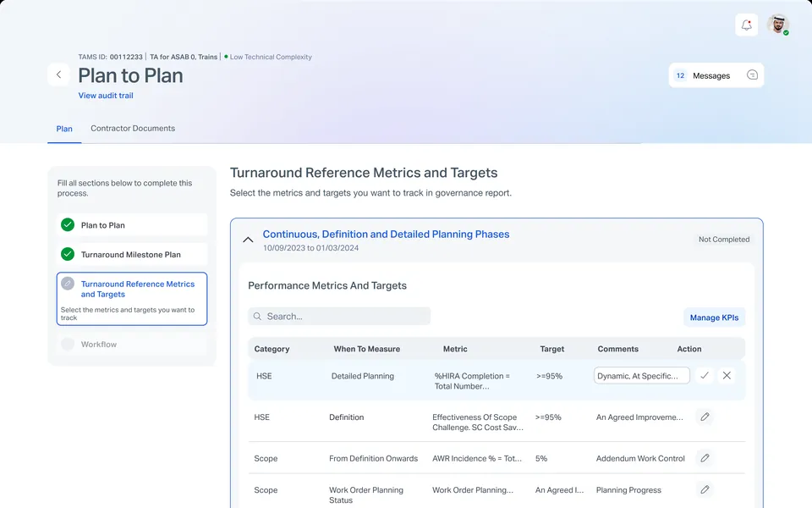Select the AWR Incidence % metric cell

point(477,458)
